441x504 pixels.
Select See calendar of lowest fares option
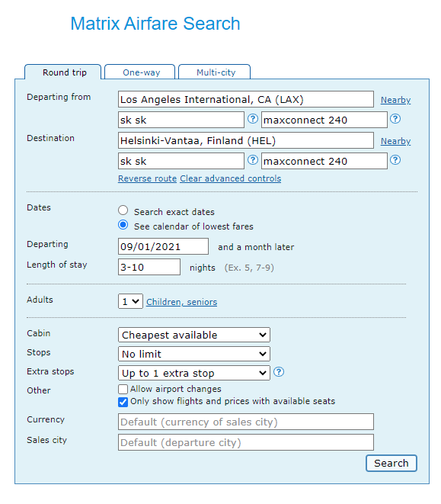click(123, 225)
